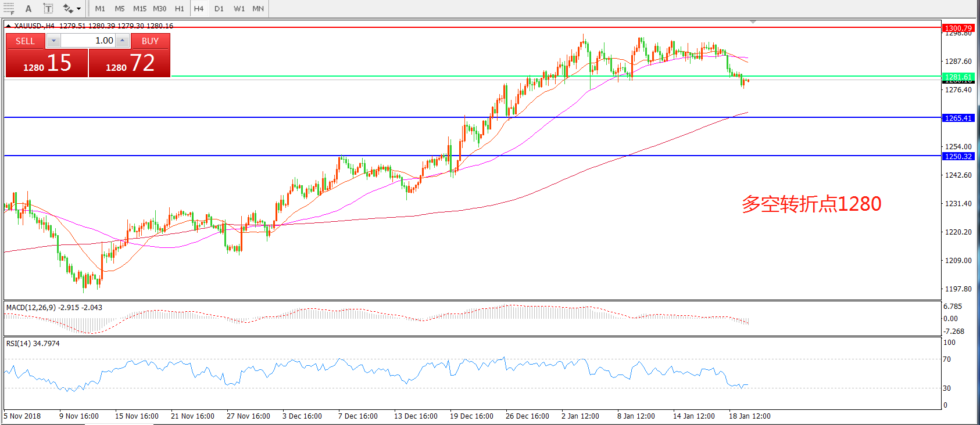The width and height of the screenshot is (980, 425).
Task: Select the Text tool (A) icon
Action: (x=28, y=9)
